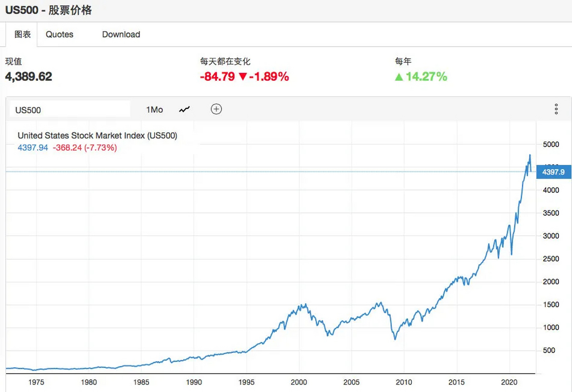Click the 1990 x-axis label
The height and width of the screenshot is (392, 572).
[x=194, y=382]
